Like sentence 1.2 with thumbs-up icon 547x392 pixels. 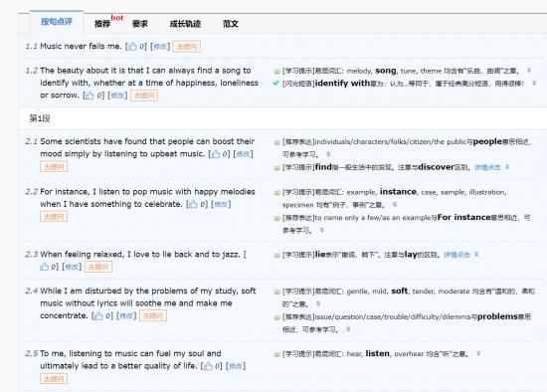[x=90, y=96]
